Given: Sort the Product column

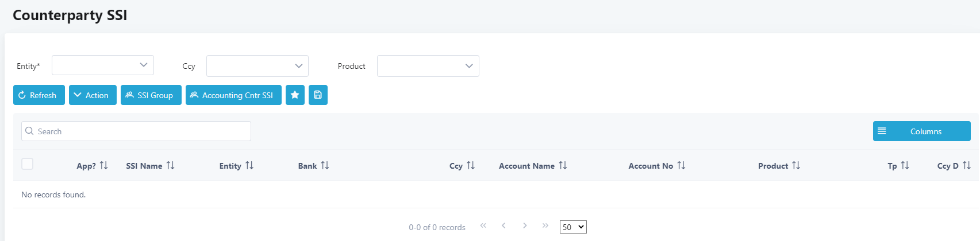Looking at the screenshot, I should (796, 165).
